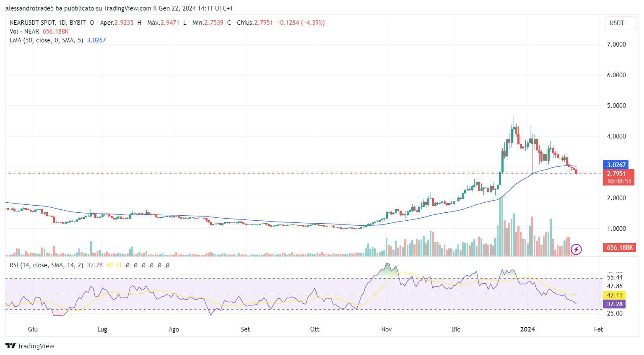Click the RSI (14, close, SMA, 14, 2) legend
This screenshot has height=355, width=644.
coord(46,265)
